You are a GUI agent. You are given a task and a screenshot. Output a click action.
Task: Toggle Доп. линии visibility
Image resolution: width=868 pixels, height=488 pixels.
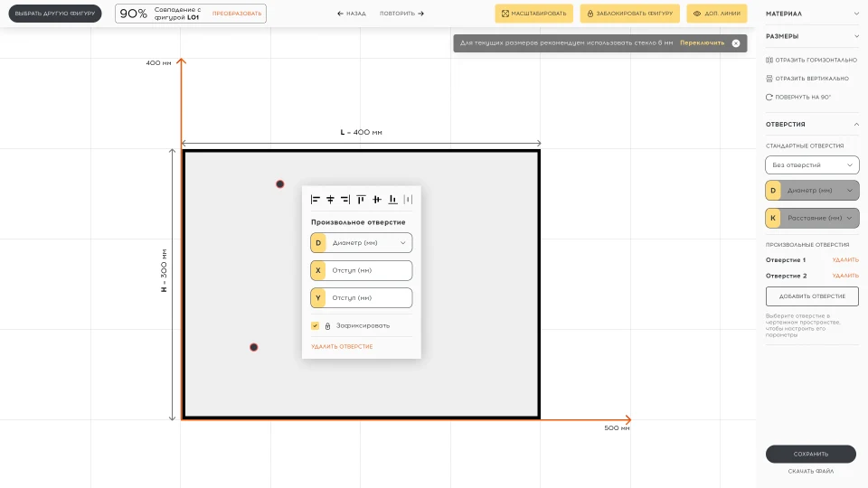717,14
